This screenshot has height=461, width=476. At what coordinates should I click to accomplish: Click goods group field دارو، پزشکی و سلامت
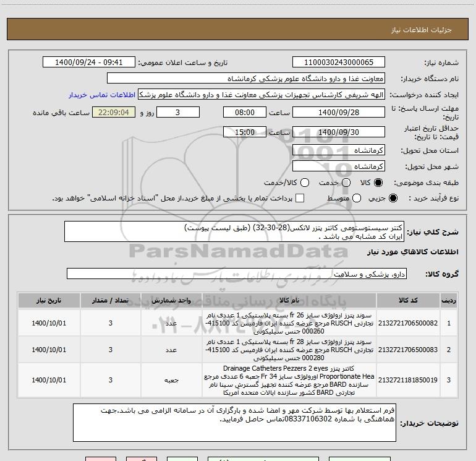point(237,274)
